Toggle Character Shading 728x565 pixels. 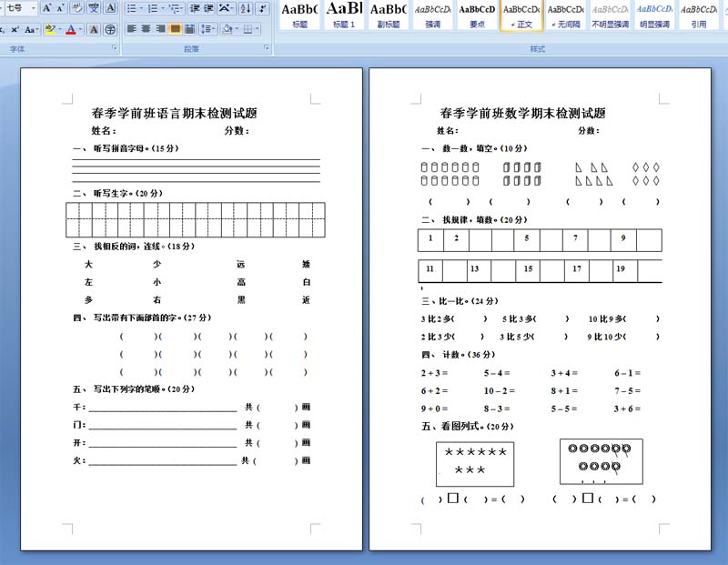coord(94,29)
